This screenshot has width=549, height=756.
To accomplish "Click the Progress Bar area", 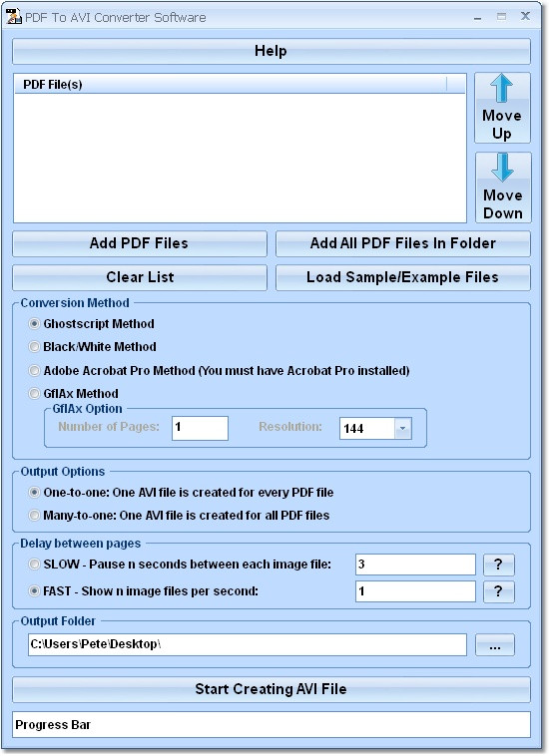I will 272,725.
